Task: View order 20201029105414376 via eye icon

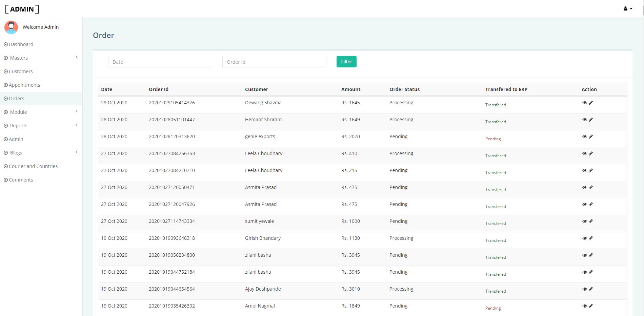Action: click(584, 103)
